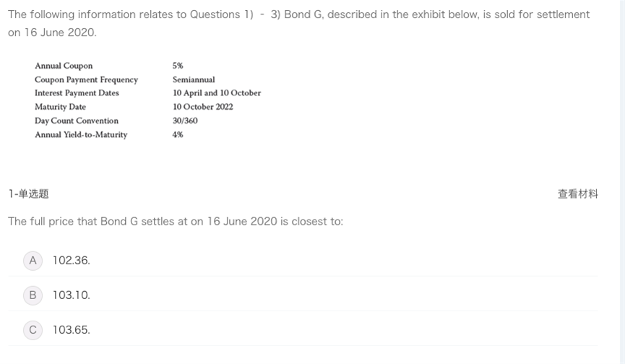Pick the 103.65 answer text
The height and width of the screenshot is (364, 625).
[72, 330]
